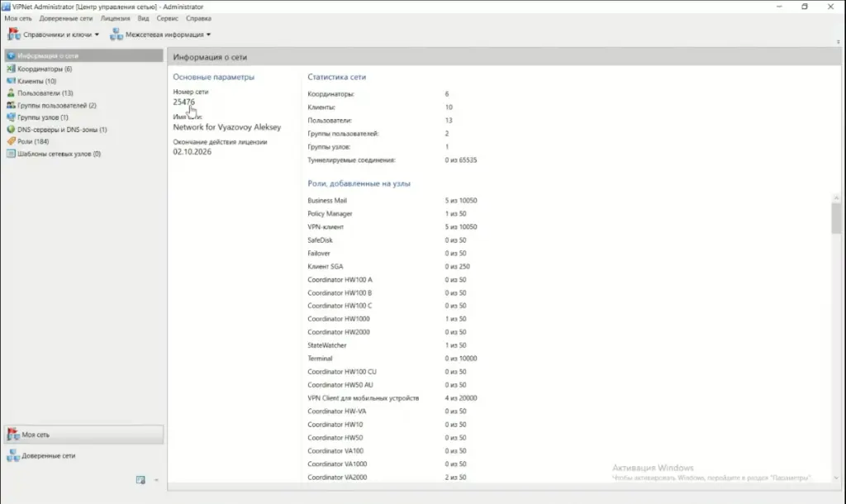Click the Users (13) person icon
The image size is (846, 504).
click(11, 93)
